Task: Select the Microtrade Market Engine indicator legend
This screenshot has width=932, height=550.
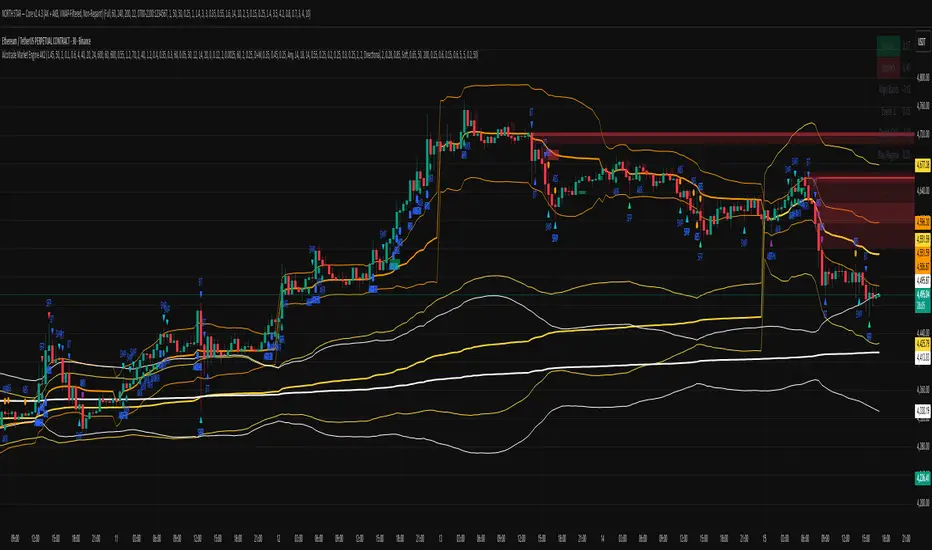Action: click(x=240, y=55)
